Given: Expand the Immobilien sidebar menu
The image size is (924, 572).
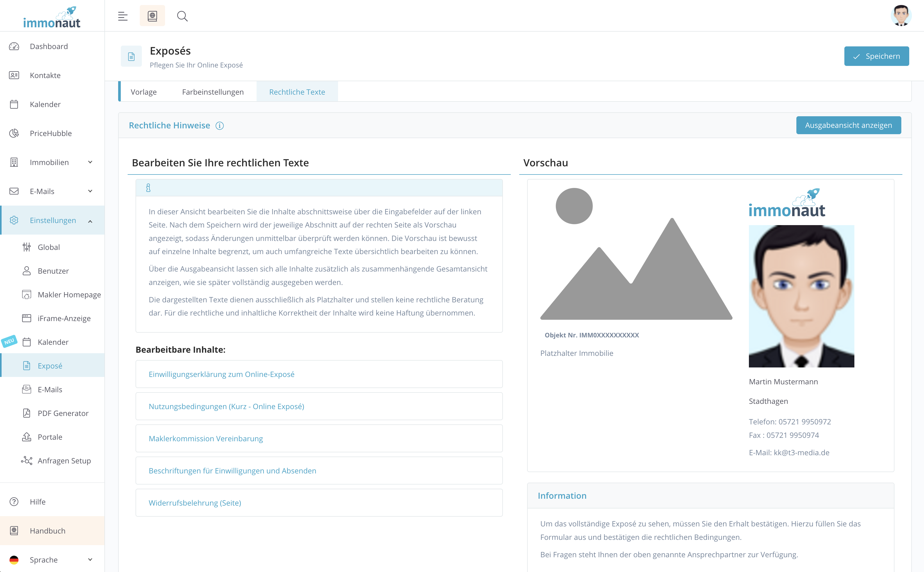Looking at the screenshot, I should (x=90, y=162).
